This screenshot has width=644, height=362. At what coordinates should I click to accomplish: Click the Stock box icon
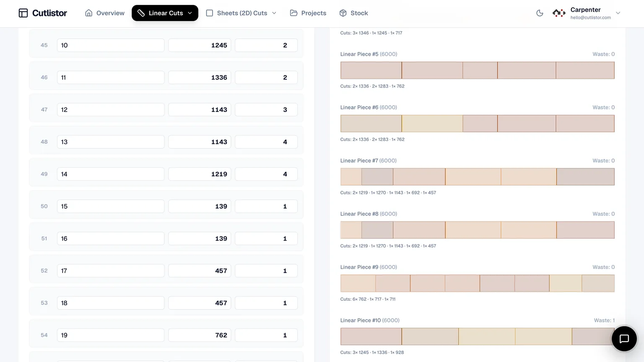point(343,13)
